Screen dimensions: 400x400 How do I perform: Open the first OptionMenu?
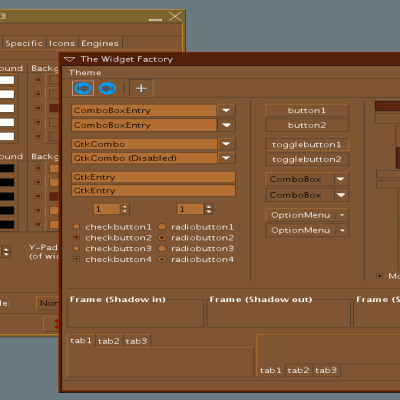coord(307,215)
